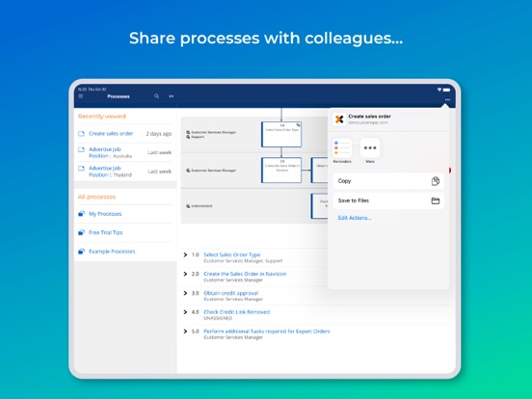Screen dimensions: 532x399
Task: Click process icon beside Advertise Job Position Australia
Action: pyautogui.click(x=81, y=149)
